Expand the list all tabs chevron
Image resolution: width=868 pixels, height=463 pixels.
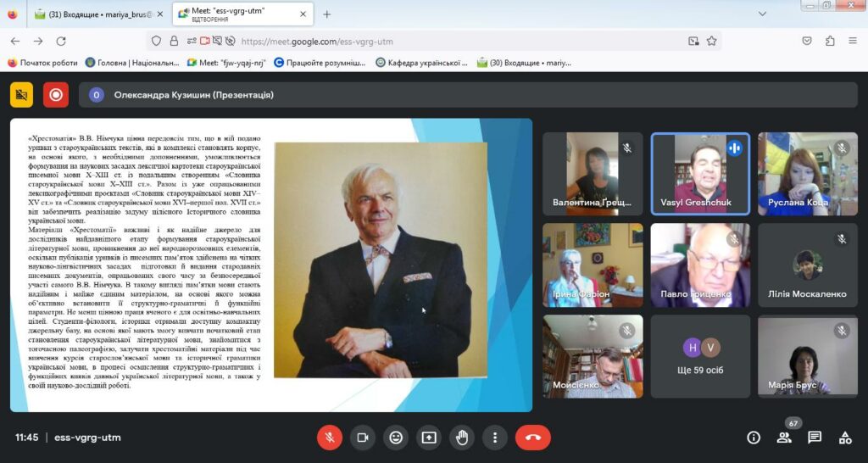(762, 14)
